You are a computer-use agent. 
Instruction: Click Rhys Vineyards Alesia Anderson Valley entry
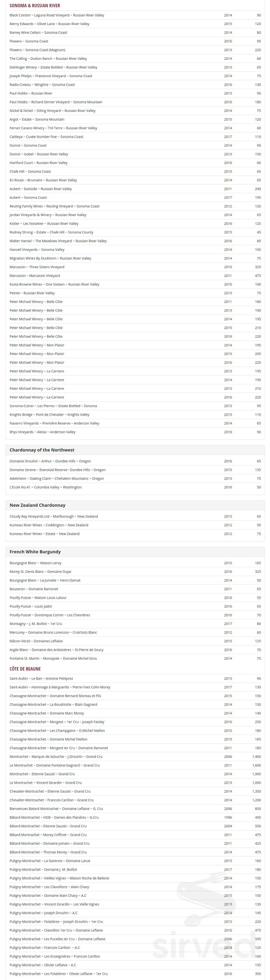pyautogui.click(x=135, y=432)
